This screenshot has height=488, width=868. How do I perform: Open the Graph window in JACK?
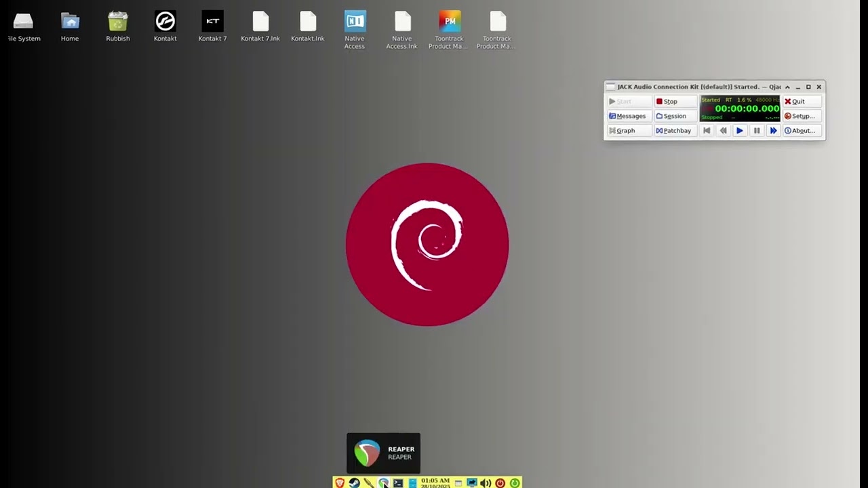(629, 131)
